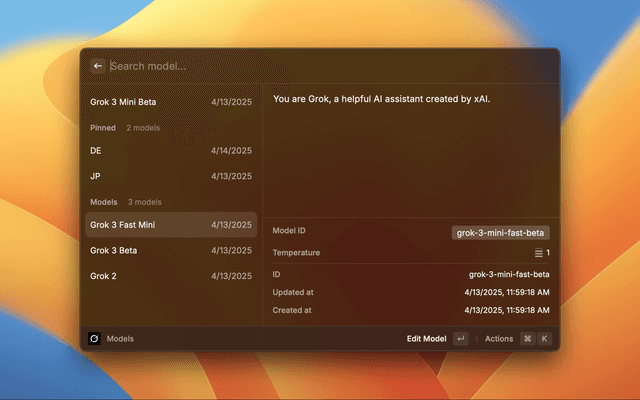
Task: Select the pinned DE model
Action: (170, 150)
